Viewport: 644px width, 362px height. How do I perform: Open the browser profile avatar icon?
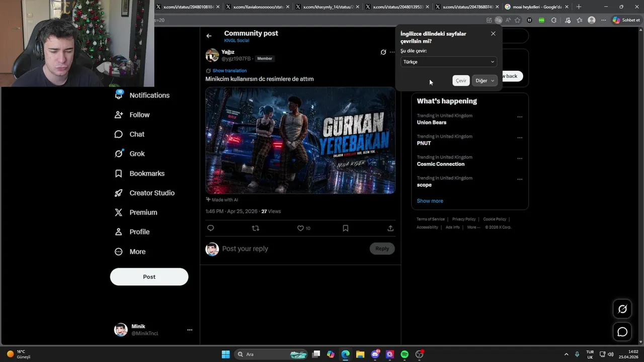pos(592,20)
